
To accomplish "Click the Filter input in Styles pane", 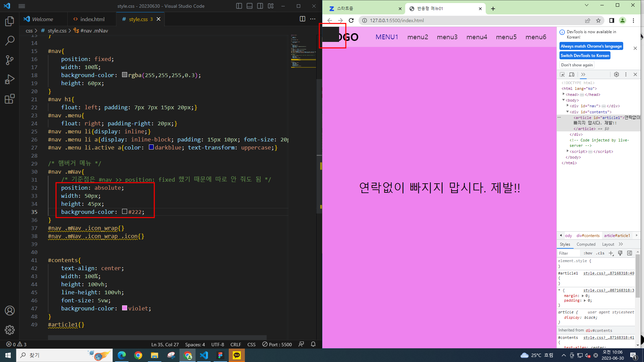I will (569, 253).
